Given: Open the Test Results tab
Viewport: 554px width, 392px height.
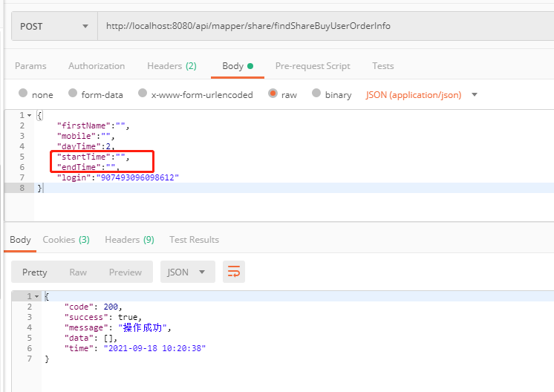Looking at the screenshot, I should 194,240.
